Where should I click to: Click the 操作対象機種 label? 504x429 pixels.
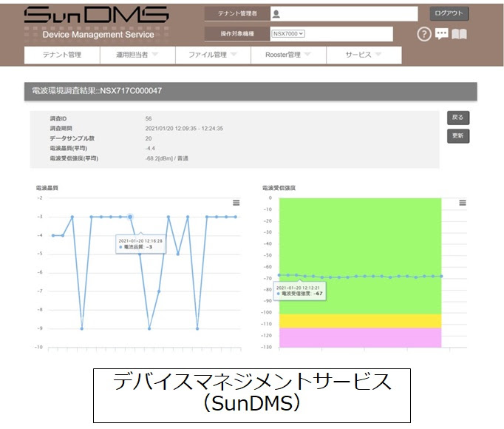point(237,34)
